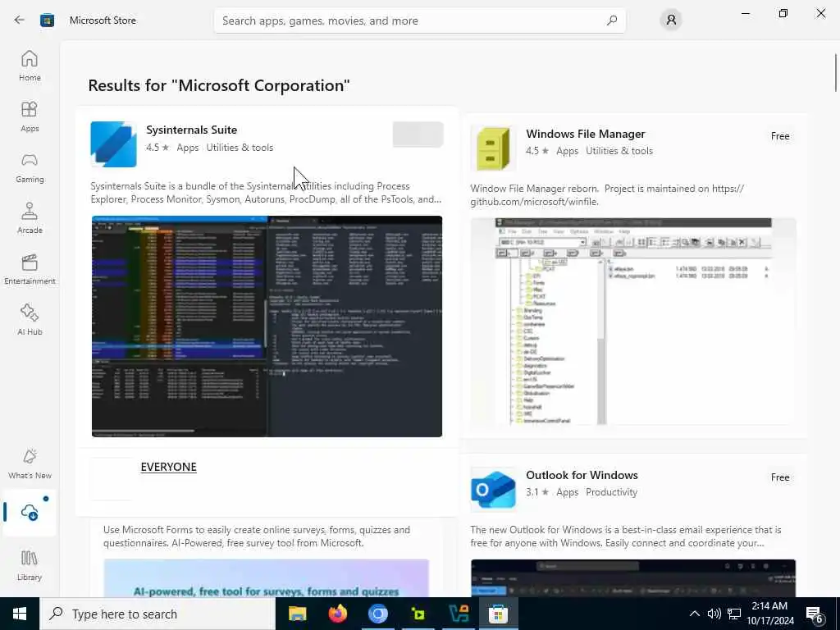840x630 pixels.
Task: Click the Sysinternals Suite app icon
Action: point(113,144)
